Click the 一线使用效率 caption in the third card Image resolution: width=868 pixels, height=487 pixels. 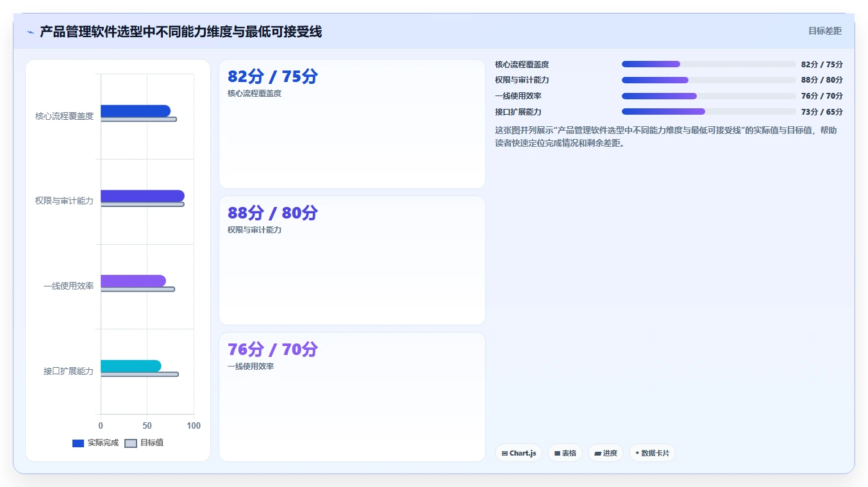pyautogui.click(x=251, y=366)
